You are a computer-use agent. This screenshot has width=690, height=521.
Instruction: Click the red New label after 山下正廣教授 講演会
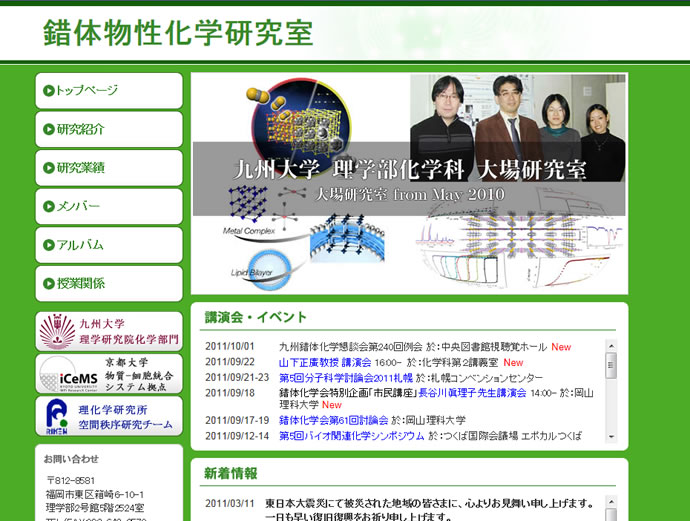coord(513,363)
